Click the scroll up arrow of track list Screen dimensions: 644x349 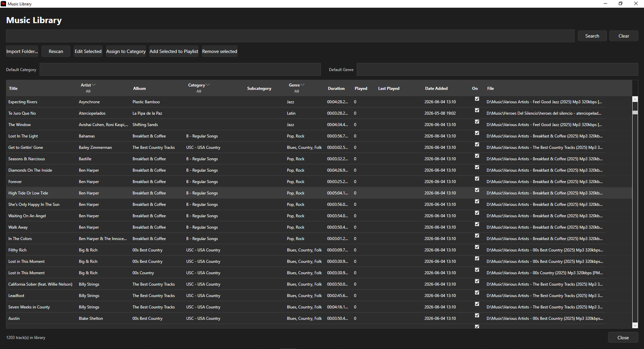click(x=635, y=99)
